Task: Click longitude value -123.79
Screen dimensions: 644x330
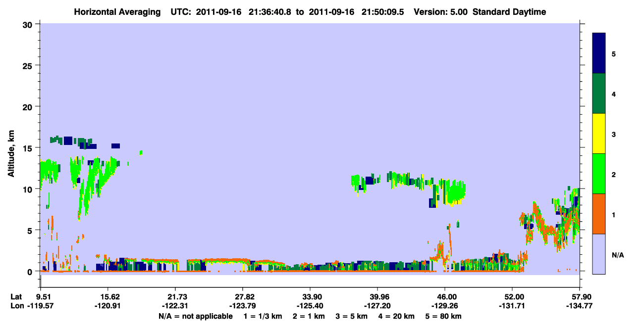Action: pos(243,306)
